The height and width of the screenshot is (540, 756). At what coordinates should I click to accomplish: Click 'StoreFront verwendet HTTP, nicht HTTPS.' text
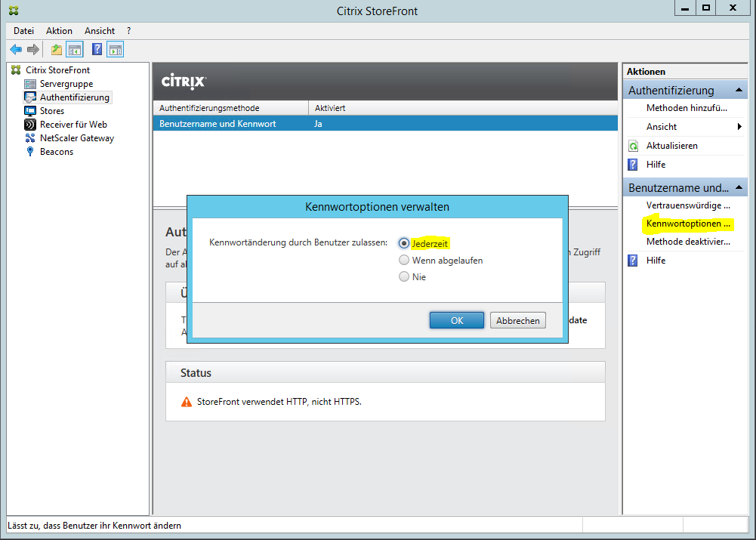(279, 402)
